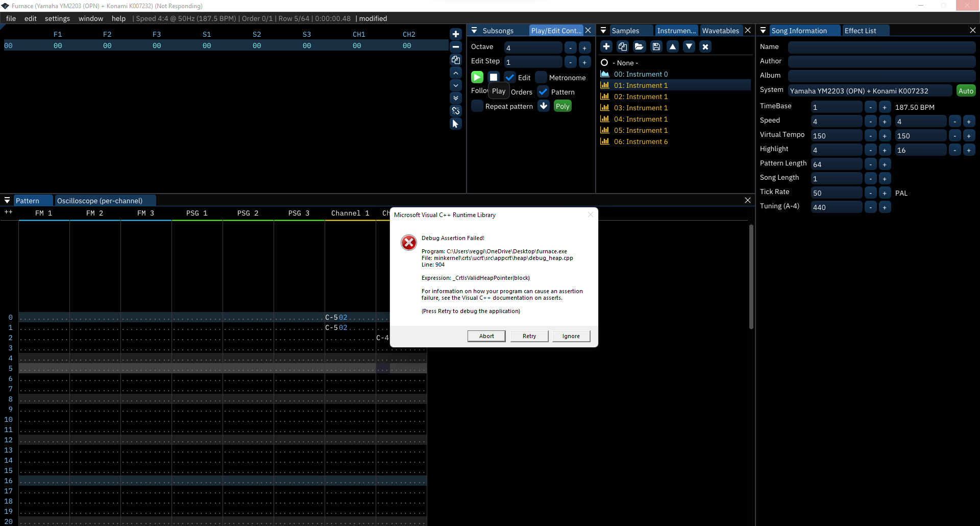
Task: Collapse the Subsongs panel chevron
Action: click(475, 30)
